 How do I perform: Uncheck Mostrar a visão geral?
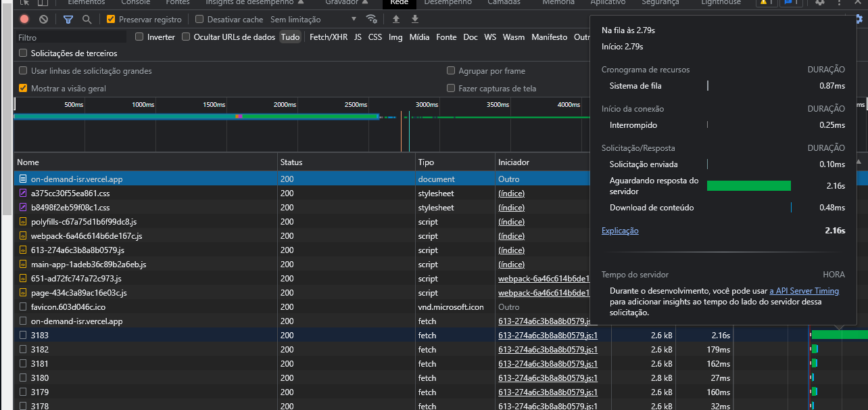coord(23,88)
